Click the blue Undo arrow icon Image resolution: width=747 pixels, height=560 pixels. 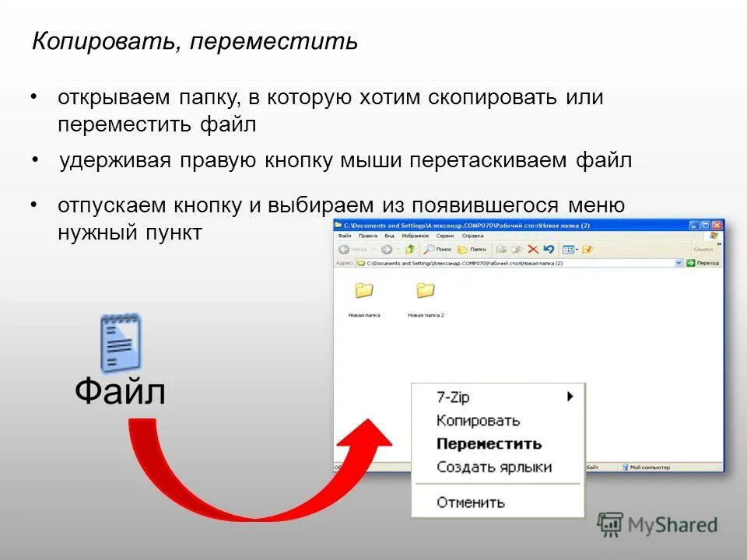pyautogui.click(x=549, y=249)
